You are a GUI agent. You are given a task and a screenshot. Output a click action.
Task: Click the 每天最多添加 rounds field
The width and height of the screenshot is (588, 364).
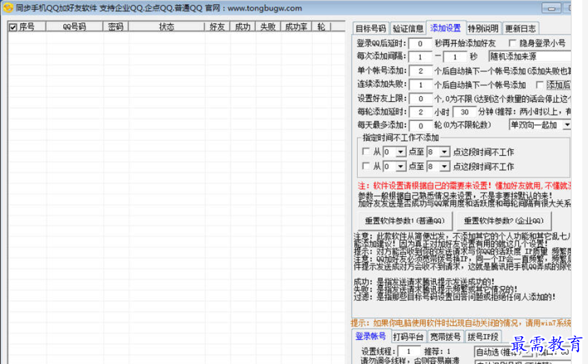(420, 126)
